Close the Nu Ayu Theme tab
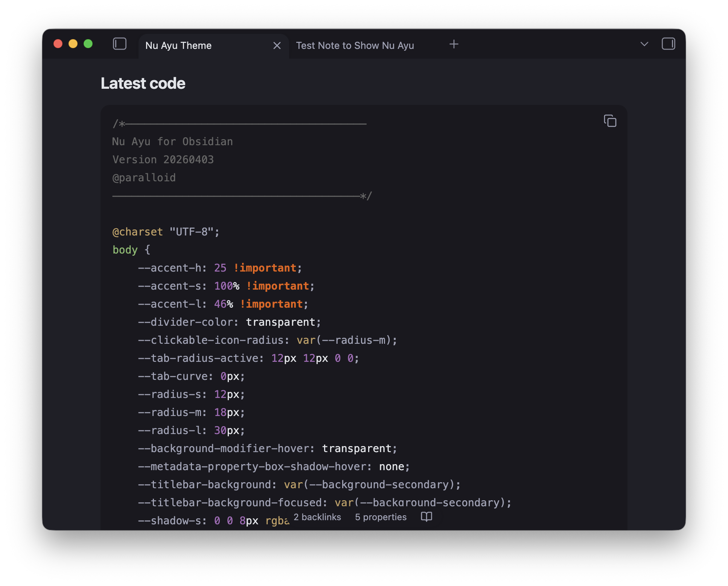This screenshot has height=586, width=728. 277,46
